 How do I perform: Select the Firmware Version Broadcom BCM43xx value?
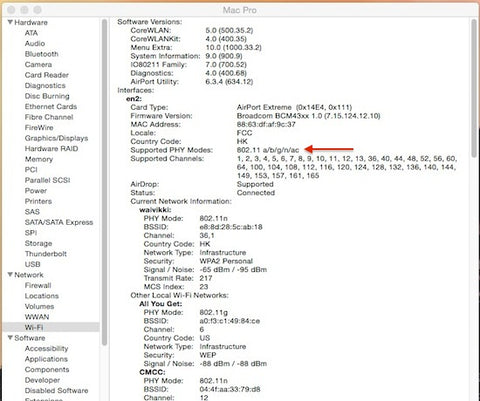click(308, 116)
